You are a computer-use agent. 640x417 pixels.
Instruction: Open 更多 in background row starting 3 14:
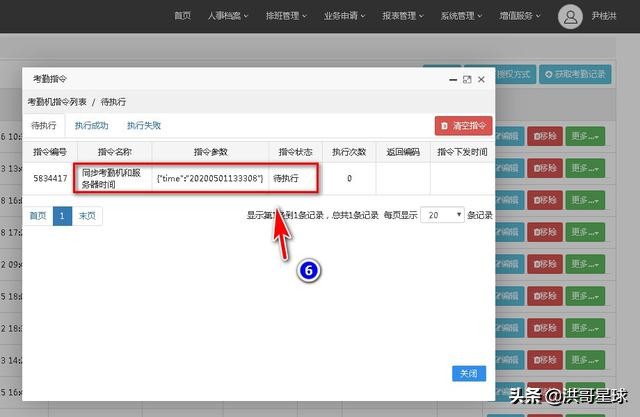pos(584,360)
